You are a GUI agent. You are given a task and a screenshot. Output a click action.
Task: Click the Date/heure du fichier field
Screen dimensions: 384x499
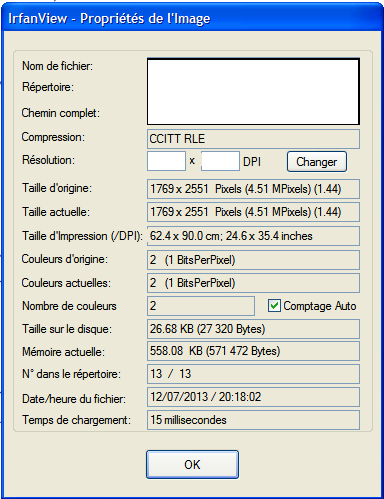click(253, 397)
